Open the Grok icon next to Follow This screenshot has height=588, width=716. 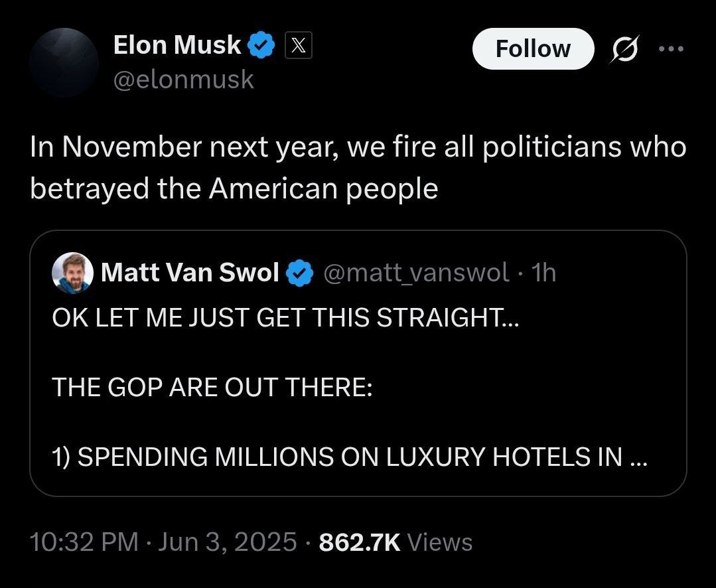[624, 49]
